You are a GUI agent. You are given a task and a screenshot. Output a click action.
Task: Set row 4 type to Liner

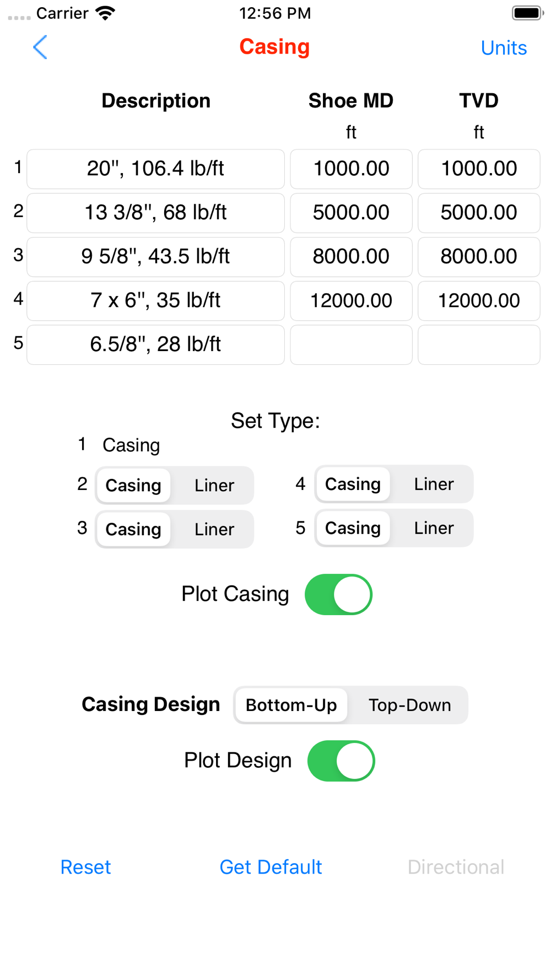pos(434,484)
